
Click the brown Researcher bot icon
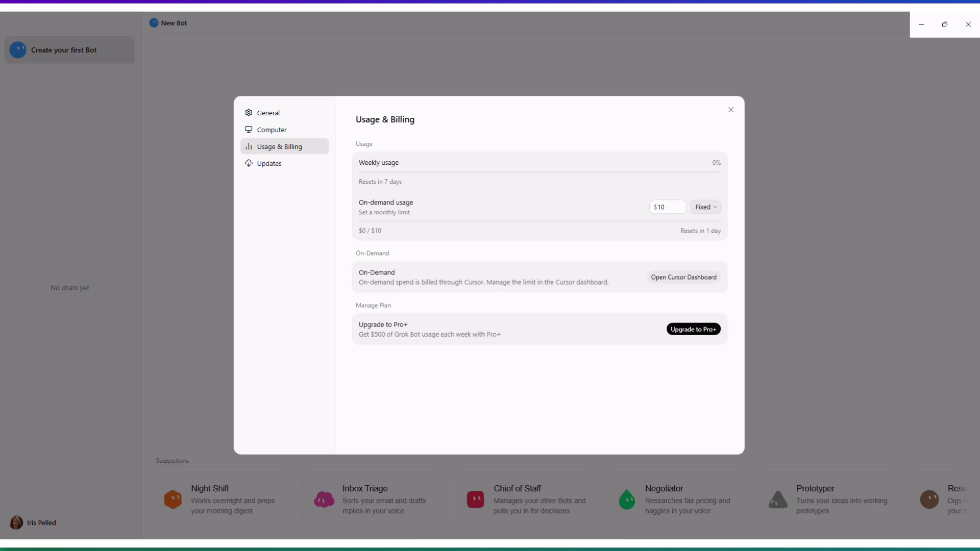pyautogui.click(x=929, y=499)
